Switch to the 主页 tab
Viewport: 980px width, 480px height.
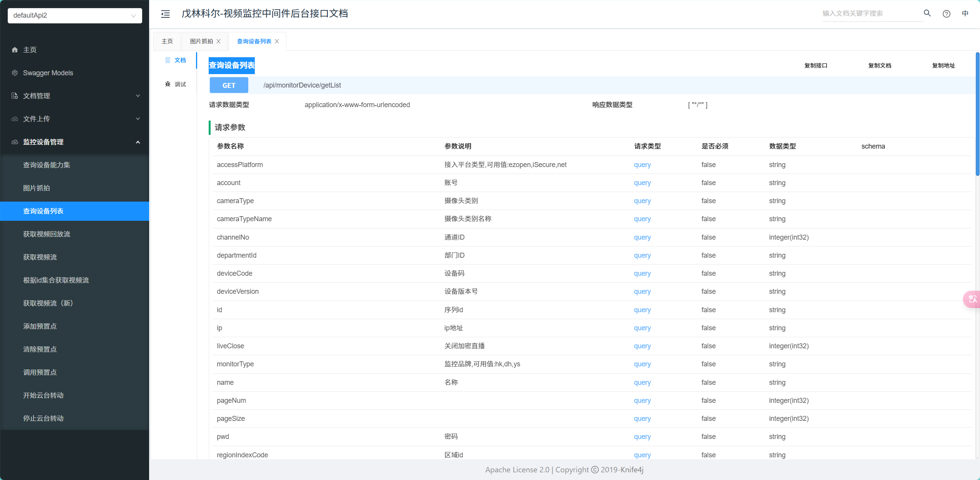pos(167,41)
